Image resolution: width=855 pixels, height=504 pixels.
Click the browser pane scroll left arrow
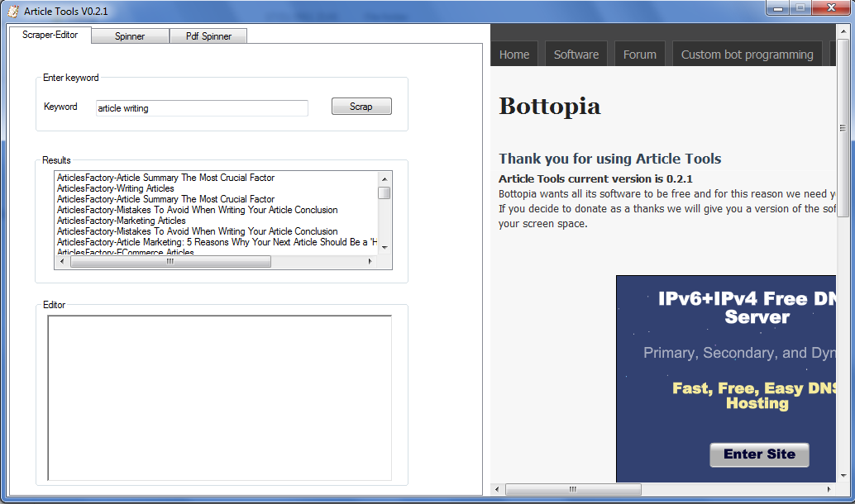pyautogui.click(x=497, y=489)
